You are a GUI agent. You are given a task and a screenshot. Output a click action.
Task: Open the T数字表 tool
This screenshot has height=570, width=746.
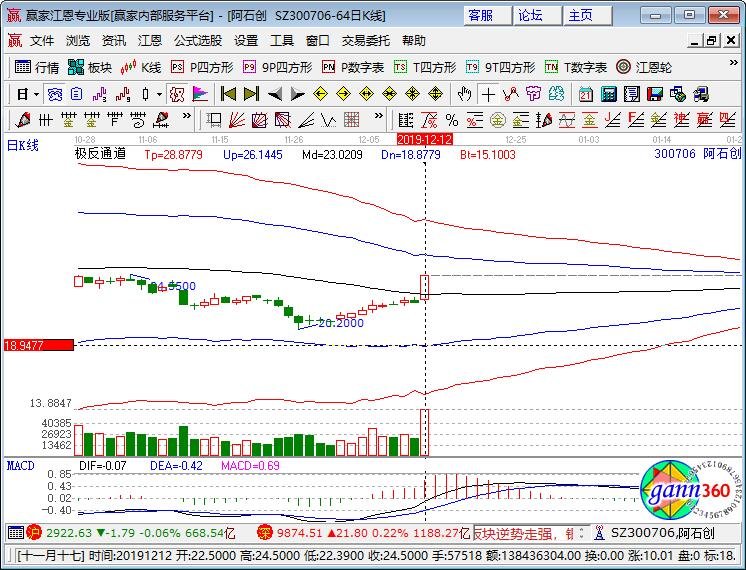point(576,68)
